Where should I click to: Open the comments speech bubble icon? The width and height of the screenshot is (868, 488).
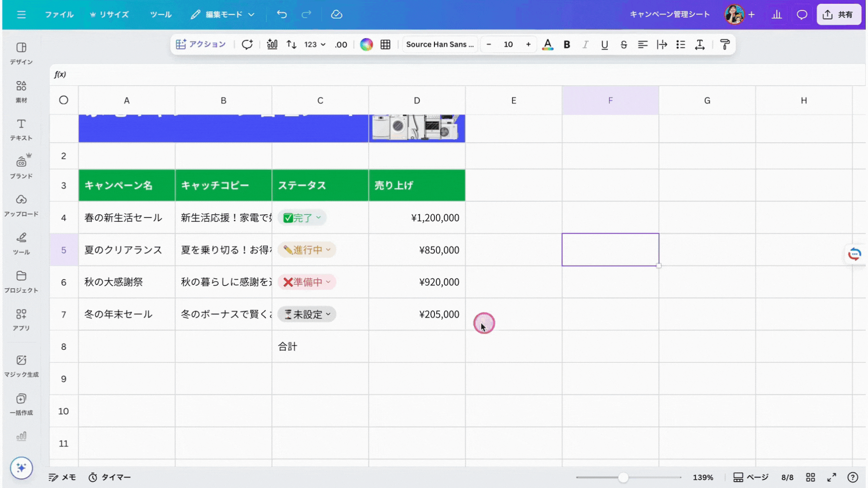point(802,14)
